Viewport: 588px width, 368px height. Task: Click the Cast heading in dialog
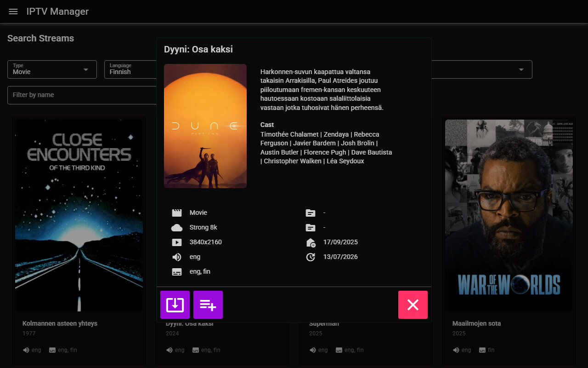click(x=267, y=125)
